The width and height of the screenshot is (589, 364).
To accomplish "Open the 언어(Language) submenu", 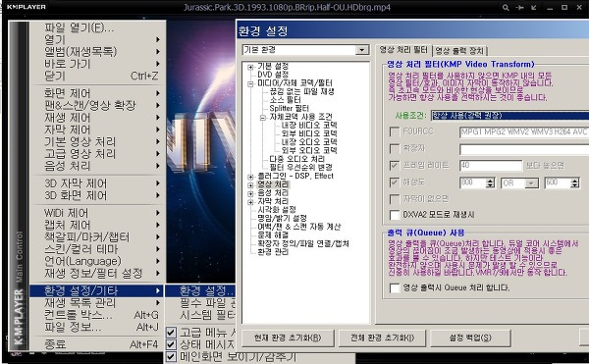I will (x=97, y=261).
